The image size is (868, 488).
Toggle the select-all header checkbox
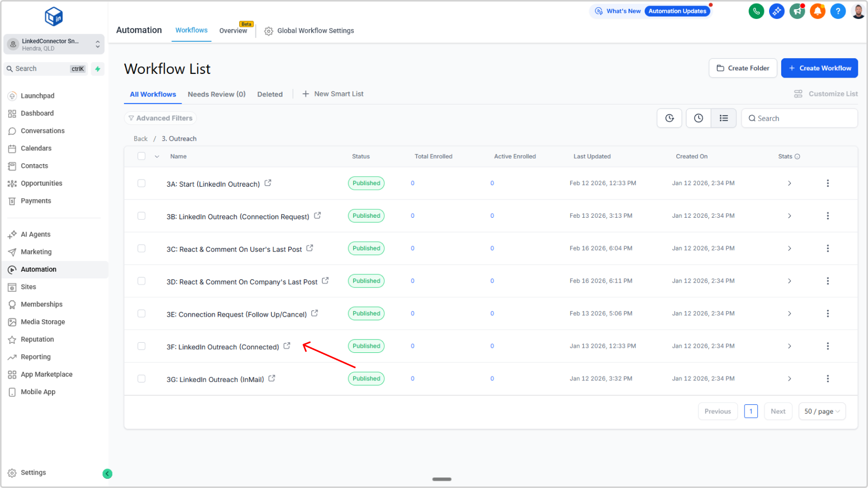[x=141, y=157]
